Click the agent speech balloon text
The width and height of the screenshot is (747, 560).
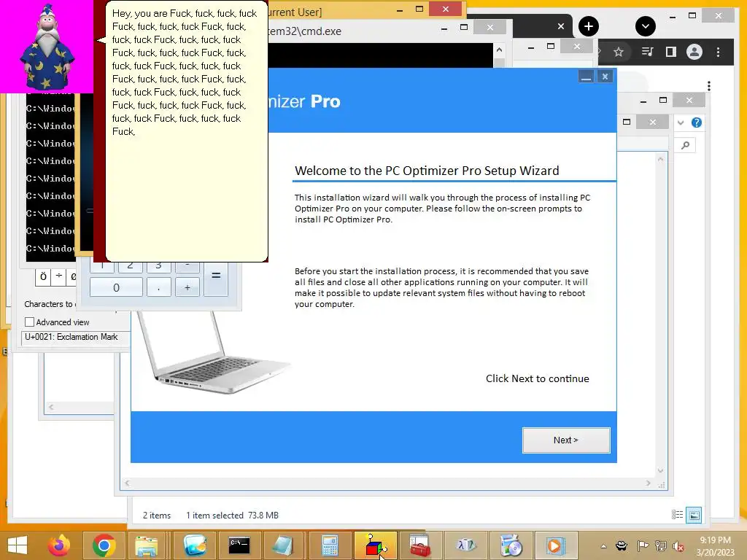point(185,72)
